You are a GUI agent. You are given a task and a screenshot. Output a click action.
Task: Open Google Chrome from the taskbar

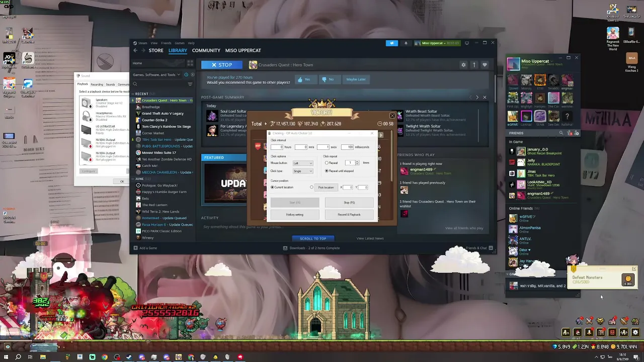105,357
